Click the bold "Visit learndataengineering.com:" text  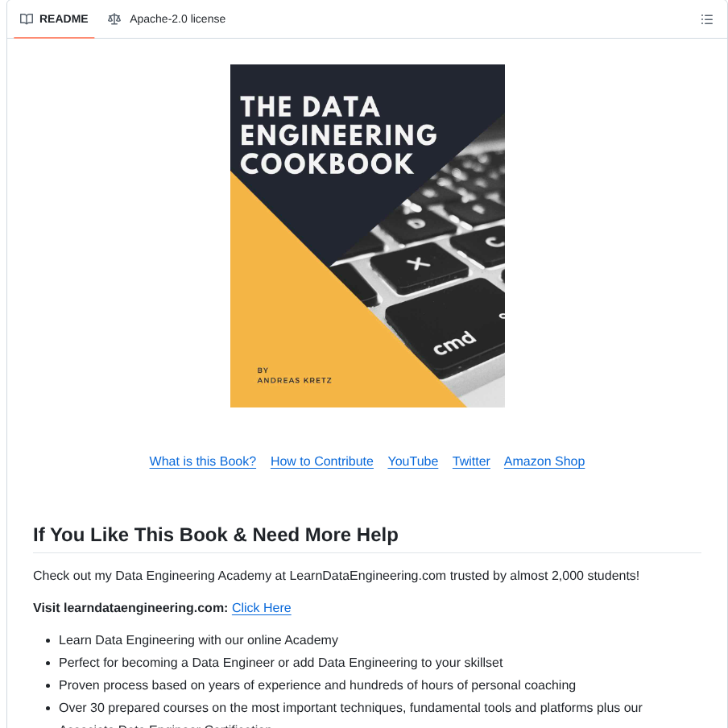tap(130, 608)
